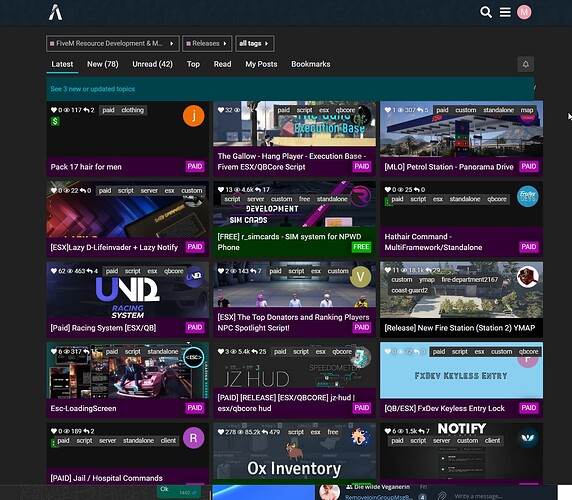Open the hamburger menu icon
This screenshot has height=500, width=572.
505,12
